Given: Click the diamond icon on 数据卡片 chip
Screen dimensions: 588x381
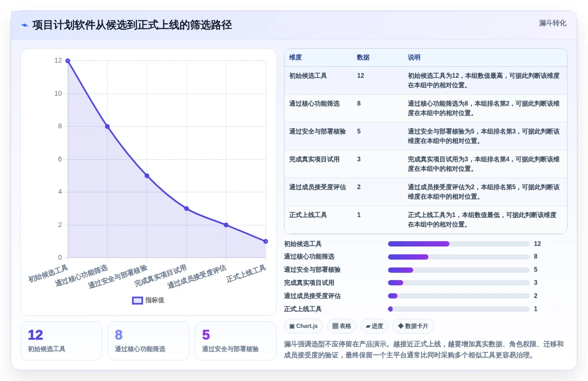Looking at the screenshot, I should (401, 326).
